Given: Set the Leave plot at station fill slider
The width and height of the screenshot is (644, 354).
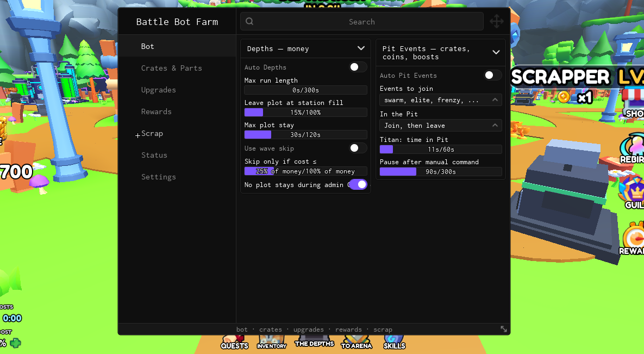Looking at the screenshot, I should click(305, 112).
